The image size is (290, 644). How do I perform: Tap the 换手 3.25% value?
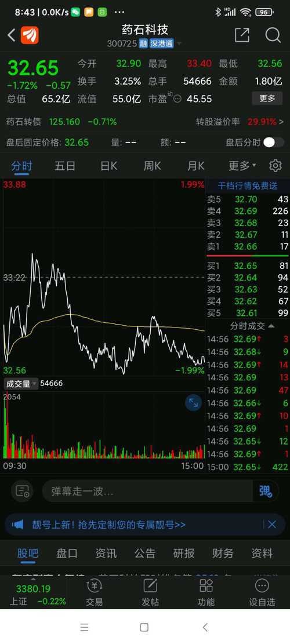pyautogui.click(x=128, y=81)
